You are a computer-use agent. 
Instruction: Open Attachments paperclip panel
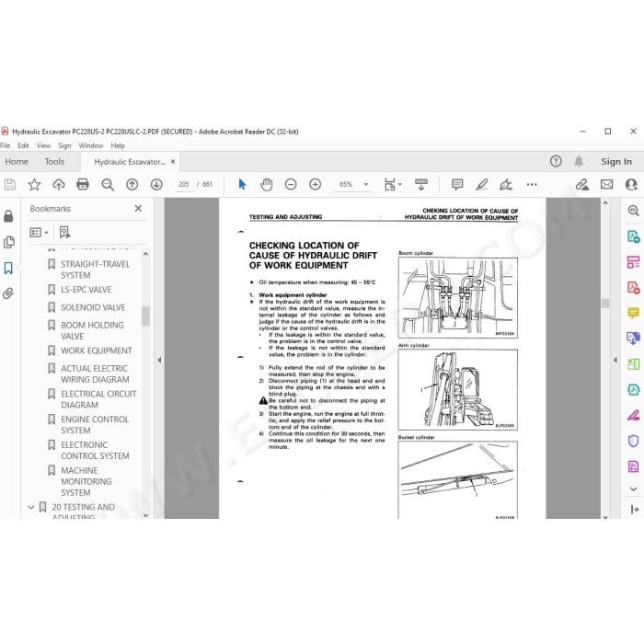click(8, 293)
